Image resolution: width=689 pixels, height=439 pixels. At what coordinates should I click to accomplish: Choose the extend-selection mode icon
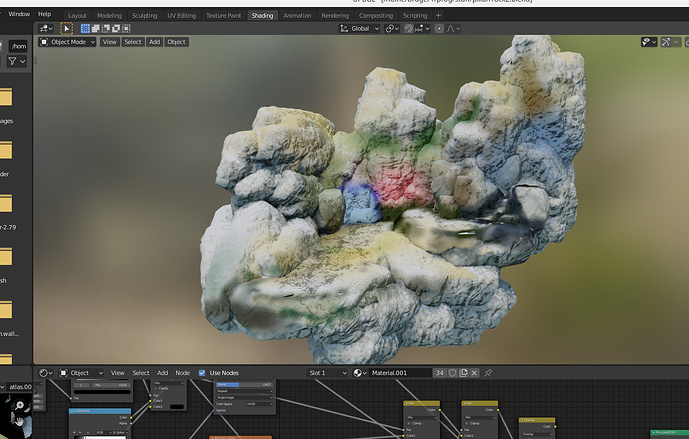(95, 29)
